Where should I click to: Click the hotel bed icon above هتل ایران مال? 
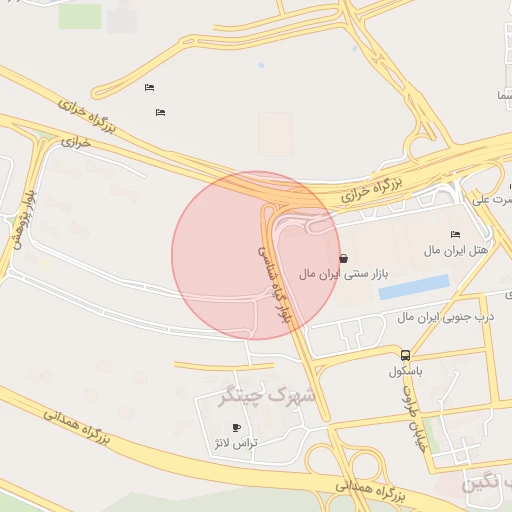[455, 234]
